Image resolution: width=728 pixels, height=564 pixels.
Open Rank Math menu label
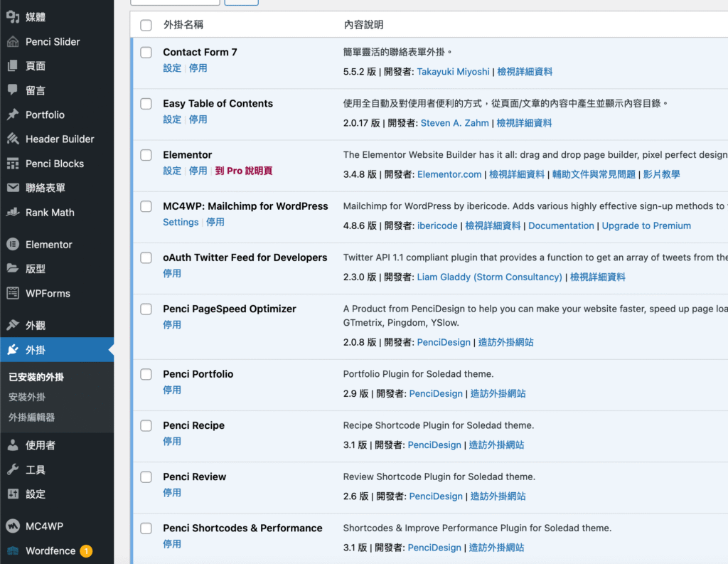tap(50, 213)
